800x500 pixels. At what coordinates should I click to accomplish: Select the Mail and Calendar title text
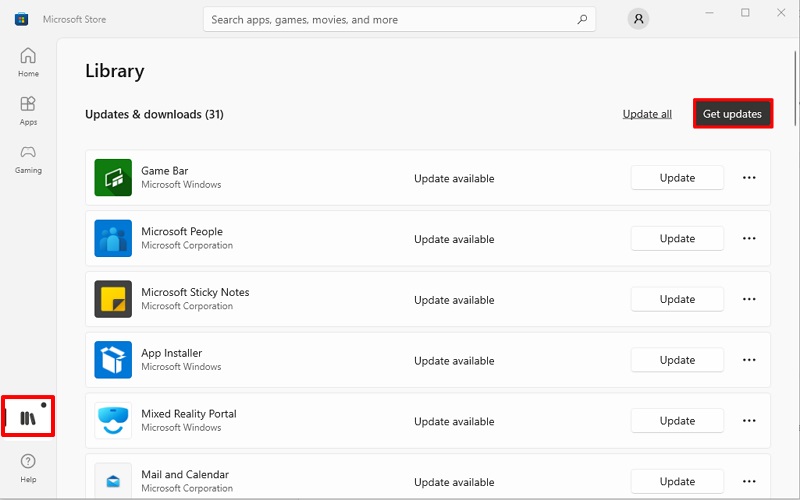click(185, 474)
